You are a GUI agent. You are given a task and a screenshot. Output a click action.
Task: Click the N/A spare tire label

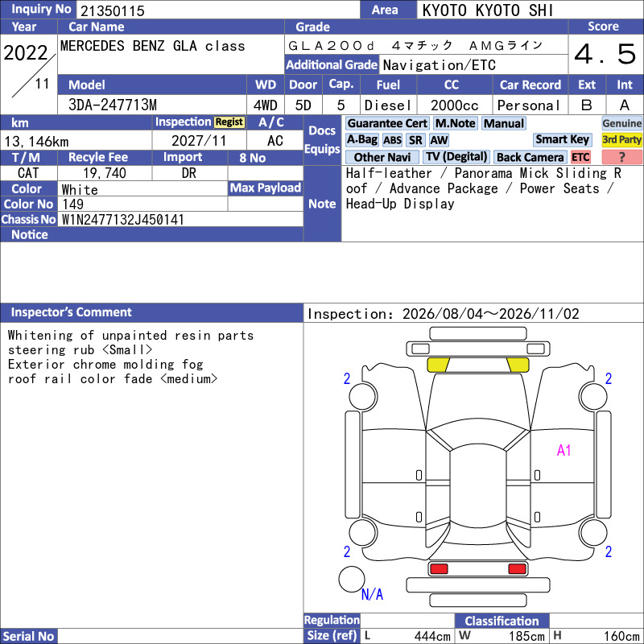[372, 594]
